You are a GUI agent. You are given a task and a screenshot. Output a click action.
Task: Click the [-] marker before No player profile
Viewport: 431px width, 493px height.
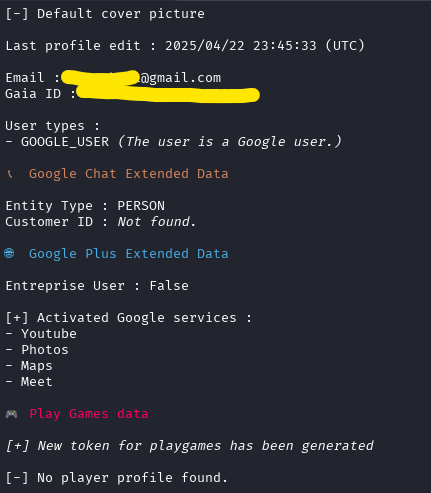click(17, 478)
